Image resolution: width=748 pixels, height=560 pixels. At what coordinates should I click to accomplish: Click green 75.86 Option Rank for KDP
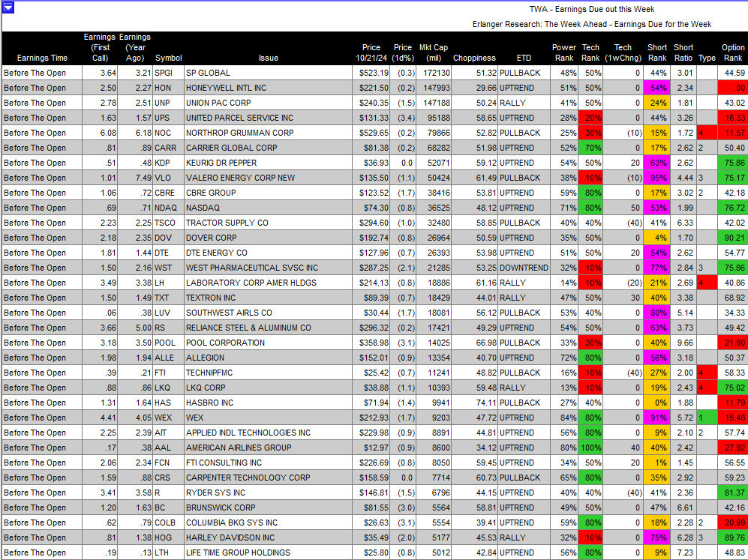[733, 163]
